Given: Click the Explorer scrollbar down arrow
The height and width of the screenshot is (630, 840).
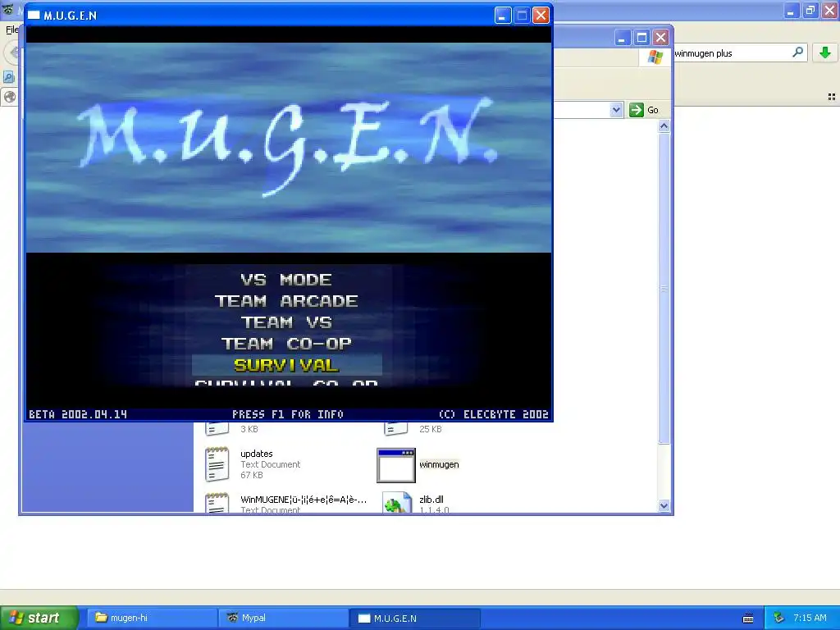Looking at the screenshot, I should point(664,505).
